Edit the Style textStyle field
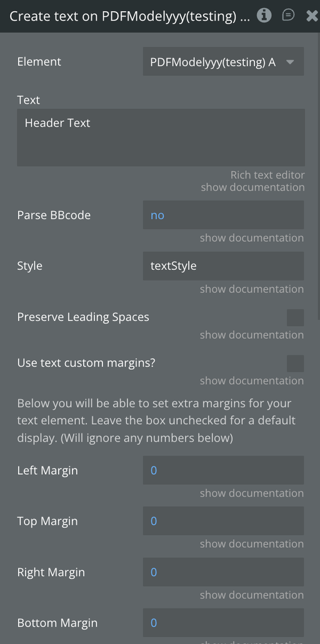 point(224,266)
